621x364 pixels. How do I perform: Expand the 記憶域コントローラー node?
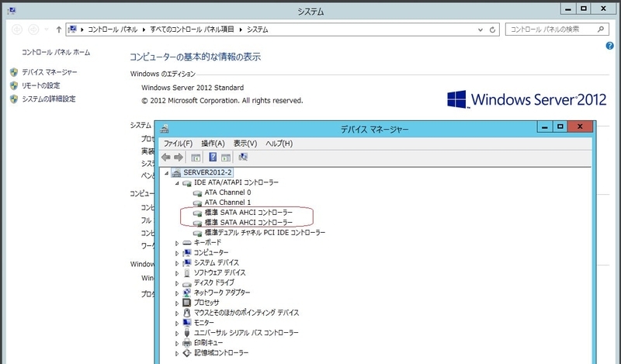177,353
